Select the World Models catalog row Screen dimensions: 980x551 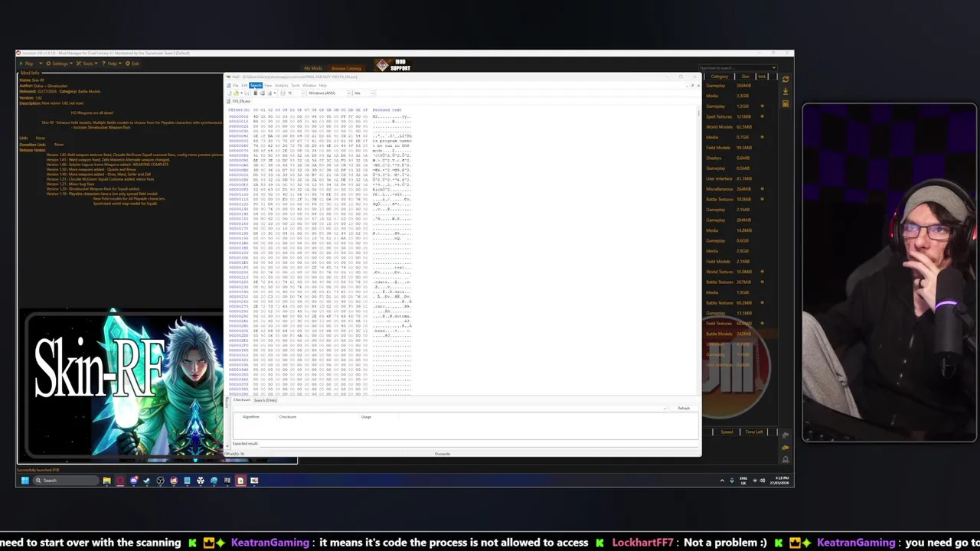pyautogui.click(x=740, y=127)
